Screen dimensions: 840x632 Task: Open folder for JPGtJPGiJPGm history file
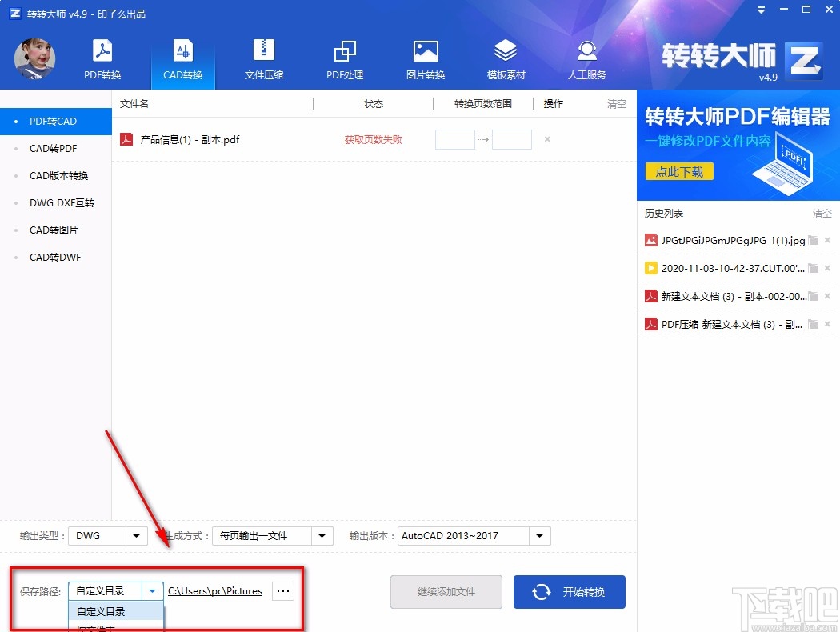(813, 238)
